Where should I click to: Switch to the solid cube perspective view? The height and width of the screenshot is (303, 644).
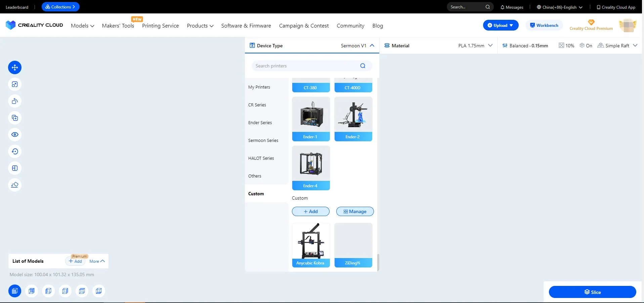point(15,291)
